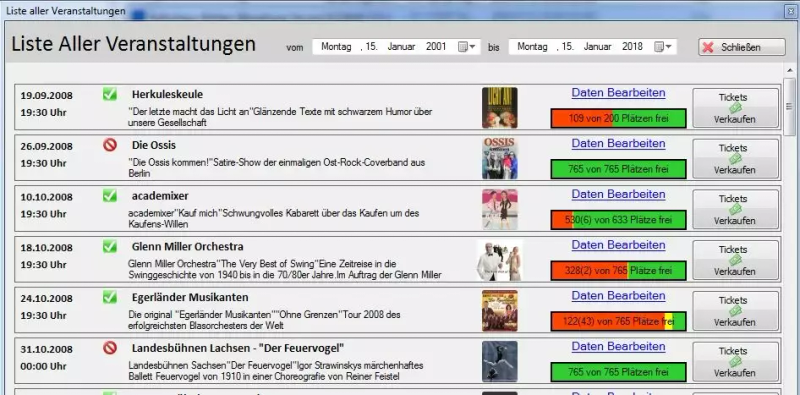Click Daten Bearbeiten link for Herkuleskeule
The height and width of the screenshot is (395, 800).
point(618,93)
